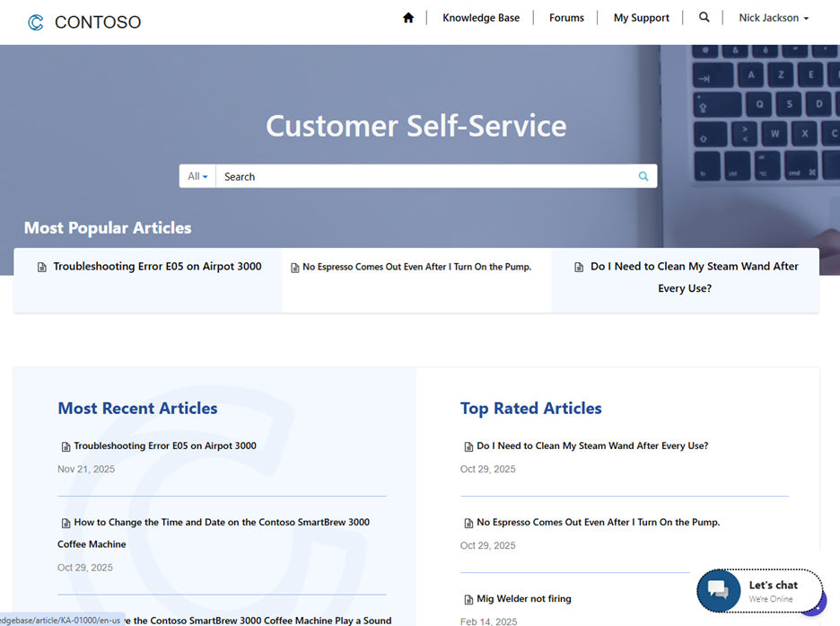
Task: Open SmartBrew 3000 Play a Sound article
Action: tap(258, 620)
